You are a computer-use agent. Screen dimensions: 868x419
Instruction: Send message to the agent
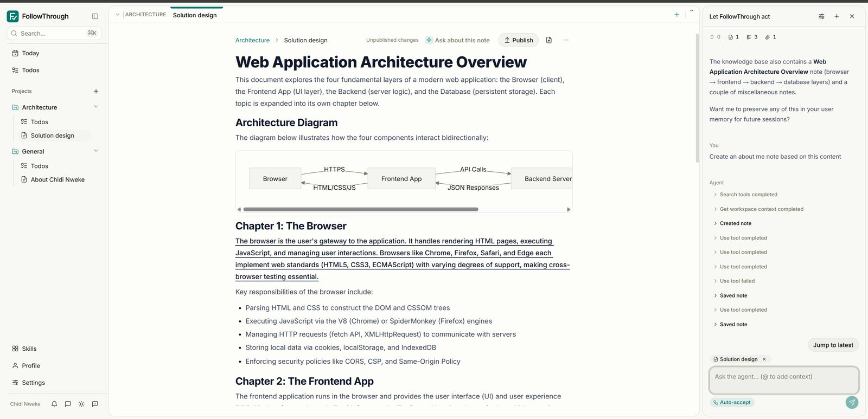(x=852, y=402)
